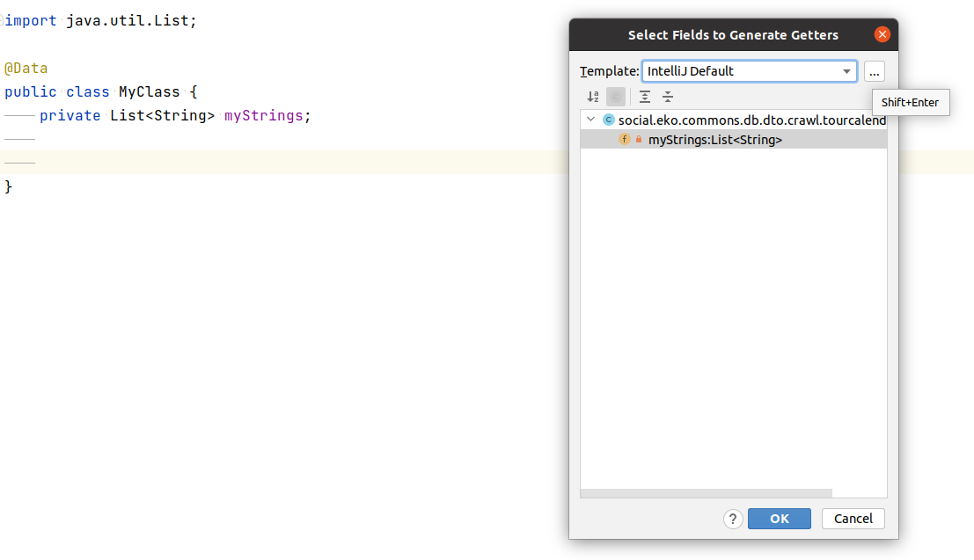974x560 pixels.
Task: Toggle sort order in the fields toolbar
Action: point(592,97)
